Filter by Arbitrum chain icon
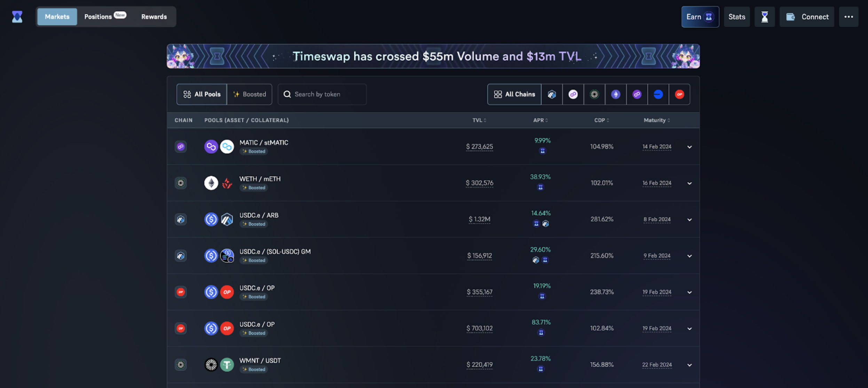 pyautogui.click(x=552, y=94)
